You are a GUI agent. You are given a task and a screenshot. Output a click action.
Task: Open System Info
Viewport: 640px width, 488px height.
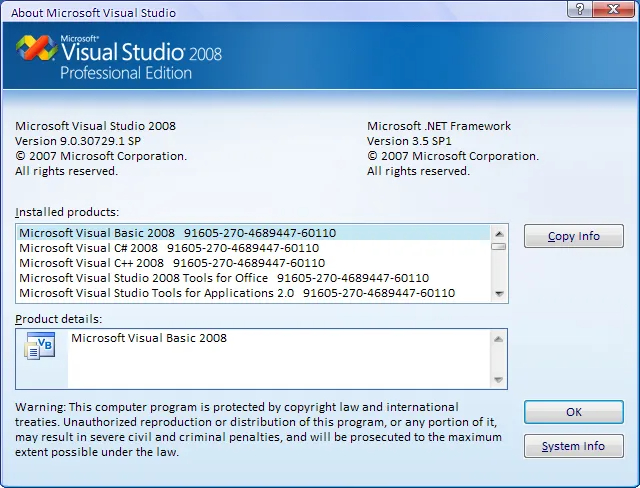pyautogui.click(x=574, y=446)
